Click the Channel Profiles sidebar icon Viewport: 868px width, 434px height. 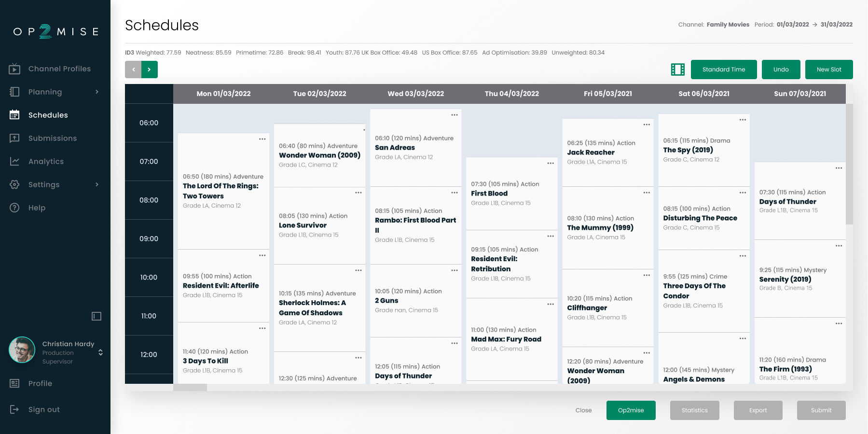14,69
